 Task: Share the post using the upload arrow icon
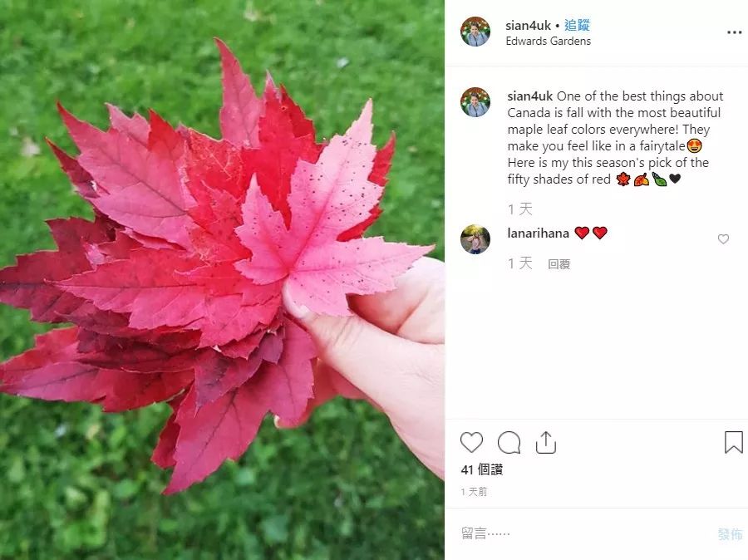coord(546,442)
